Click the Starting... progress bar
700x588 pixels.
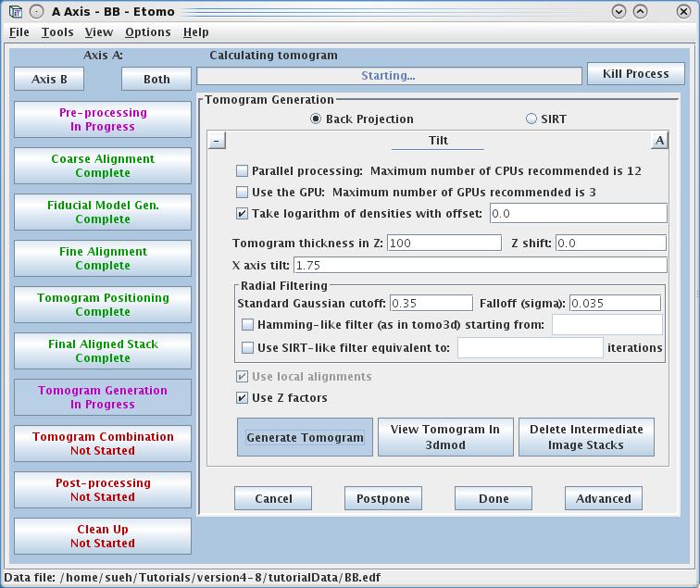pyautogui.click(x=389, y=75)
